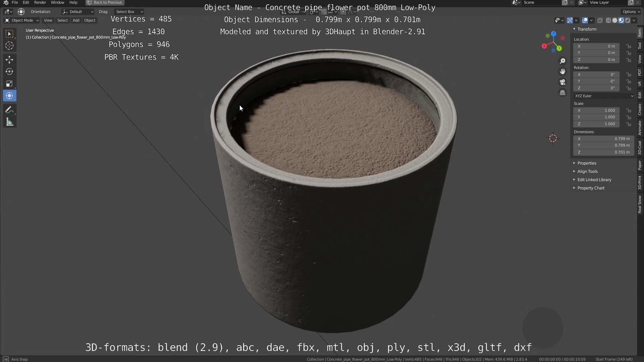The height and width of the screenshot is (362, 644).
Task: Add a new scene with the copy icon
Action: [x=565, y=2]
